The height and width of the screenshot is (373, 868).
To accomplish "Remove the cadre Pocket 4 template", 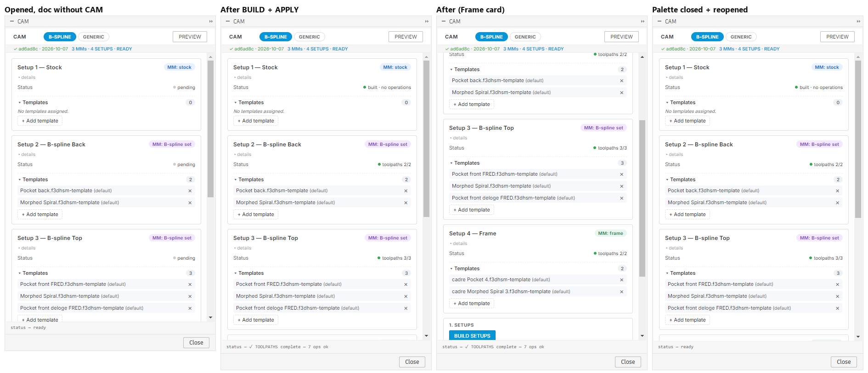I will [622, 280].
